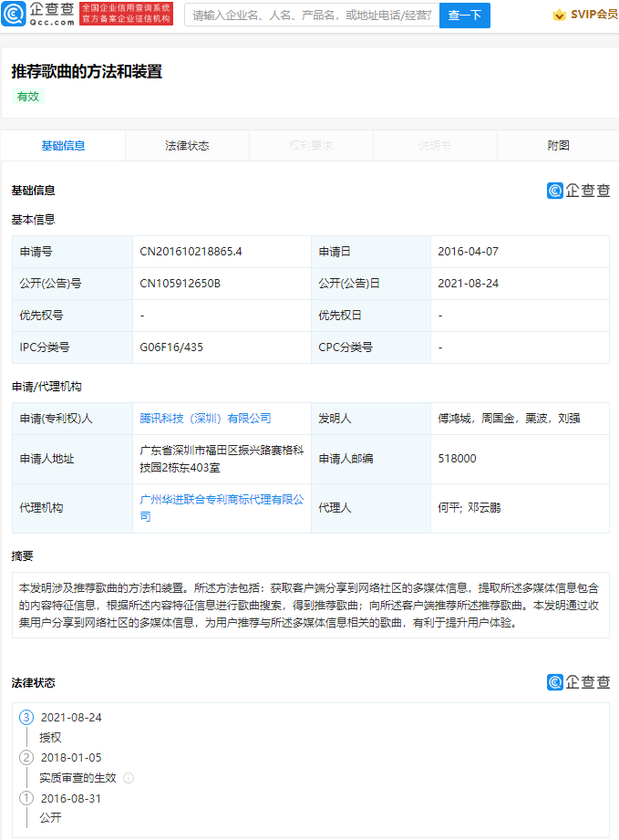Click info icon beside 实质审查的生效
The height and width of the screenshot is (840, 619).
point(129,778)
